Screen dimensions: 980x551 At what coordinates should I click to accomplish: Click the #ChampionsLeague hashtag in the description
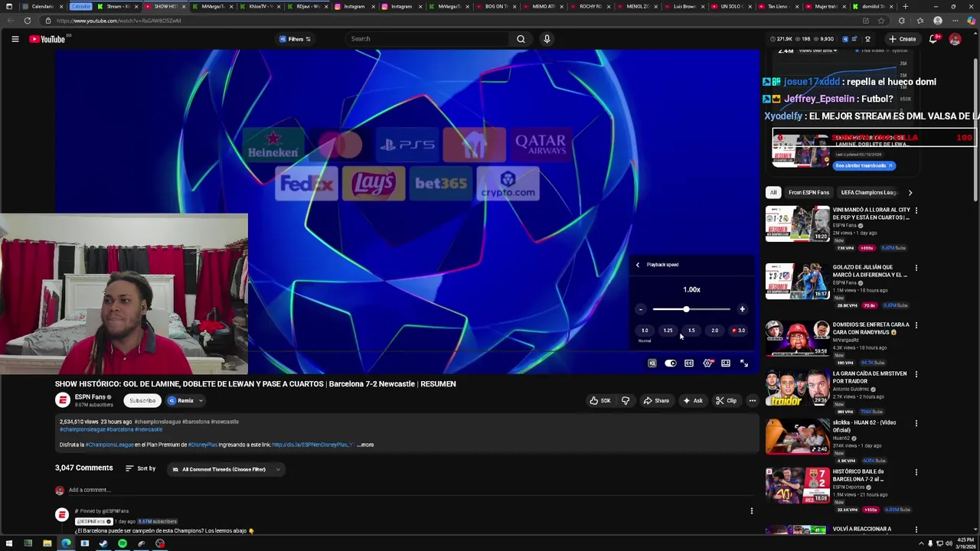point(109,445)
